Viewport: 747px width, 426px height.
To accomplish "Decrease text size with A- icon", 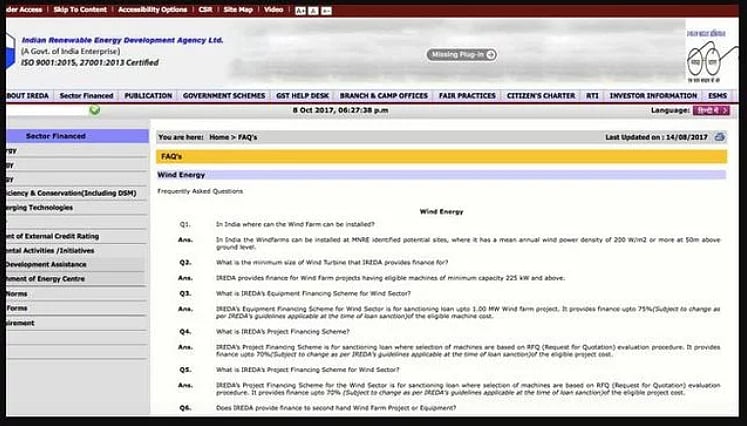I will pos(326,10).
